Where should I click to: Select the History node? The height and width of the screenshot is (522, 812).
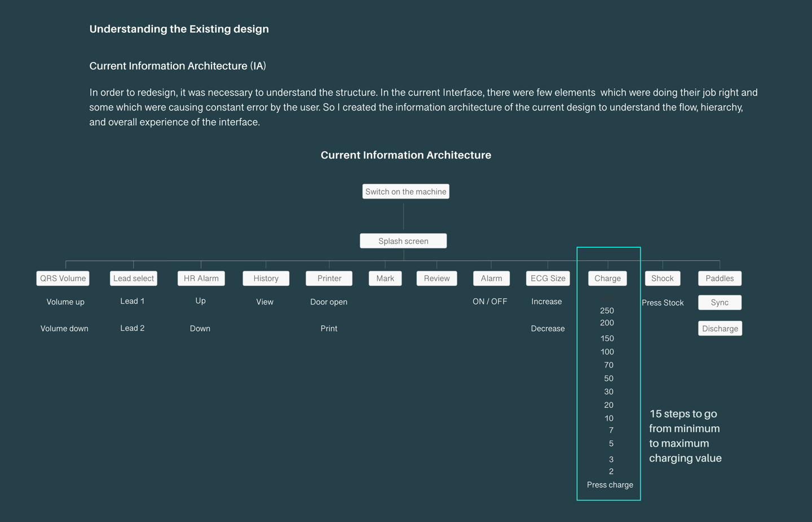(266, 278)
